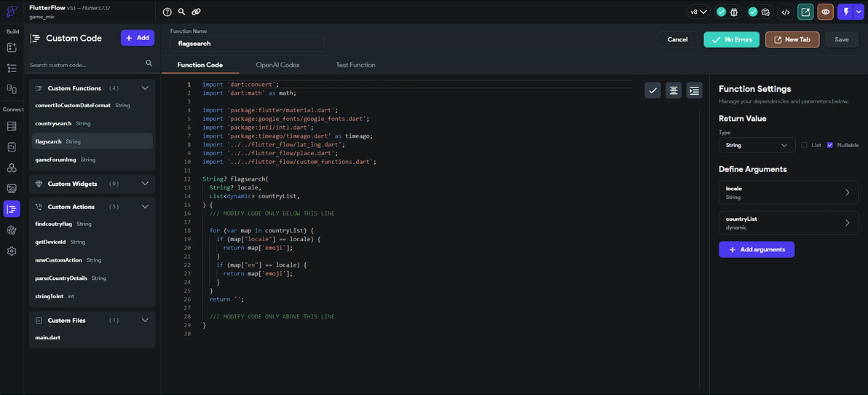Click the preview eye icon
Image resolution: width=868 pixels, height=395 pixels.
click(x=826, y=12)
